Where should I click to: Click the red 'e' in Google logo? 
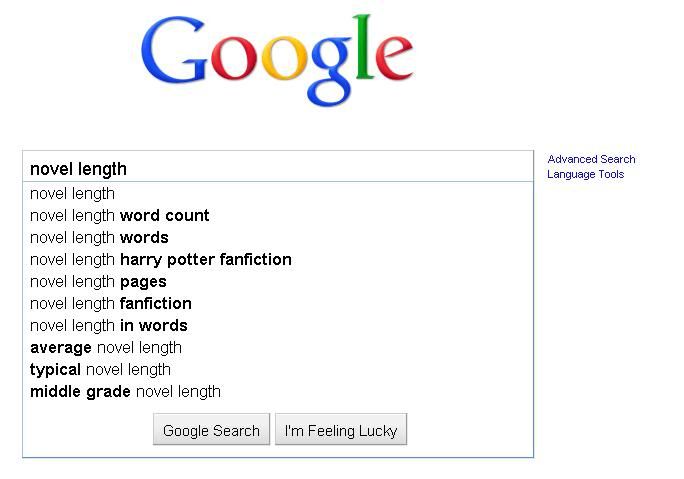(x=393, y=60)
